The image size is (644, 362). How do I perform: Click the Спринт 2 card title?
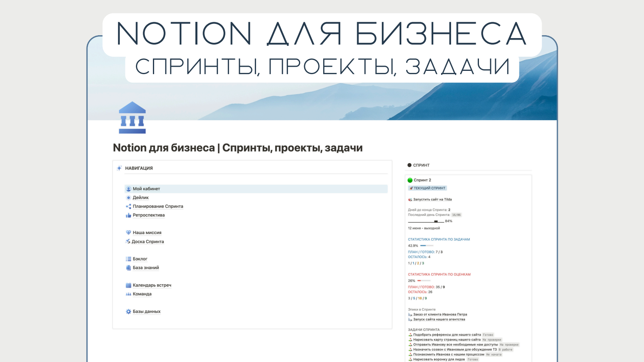coord(422,180)
